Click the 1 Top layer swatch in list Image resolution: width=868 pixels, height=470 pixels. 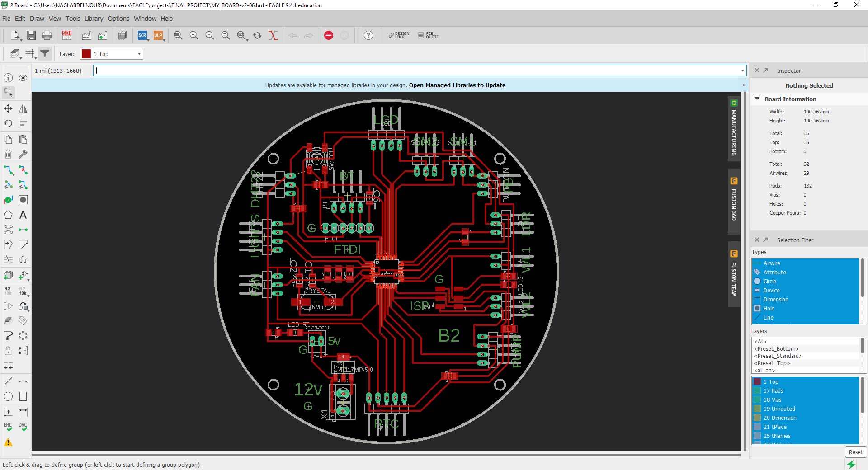(757, 381)
